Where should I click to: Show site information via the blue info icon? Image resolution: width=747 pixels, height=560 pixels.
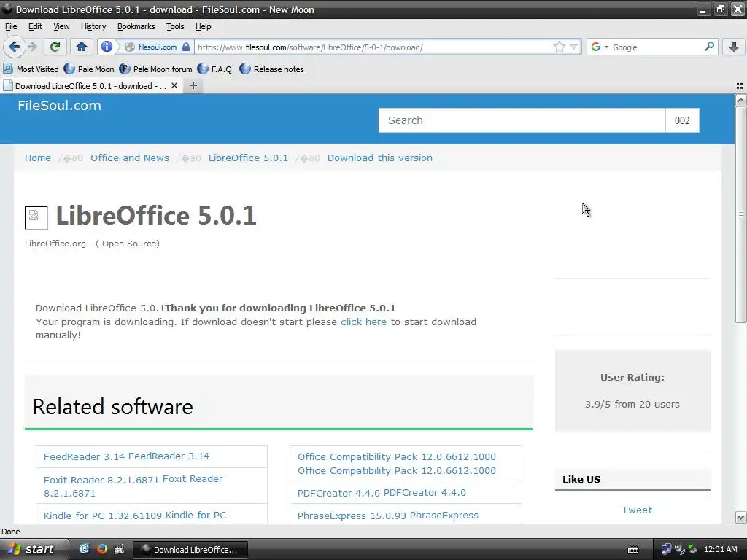click(x=107, y=47)
